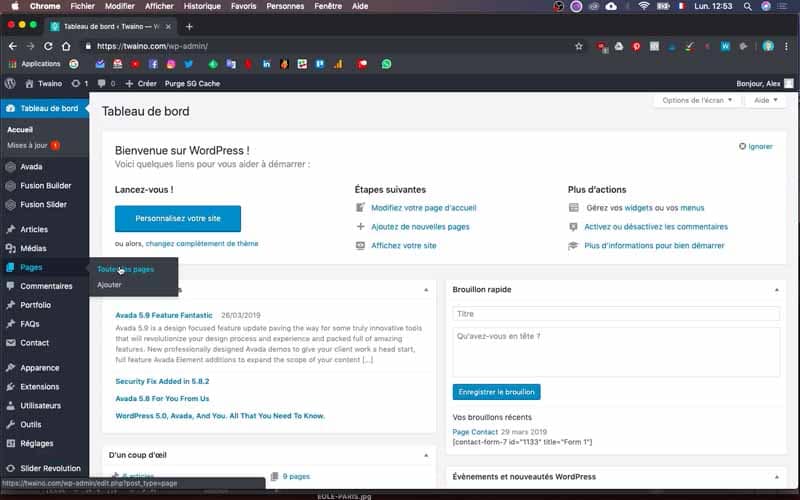The width and height of the screenshot is (800, 500).
Task: Open the widgets link
Action: coord(638,208)
